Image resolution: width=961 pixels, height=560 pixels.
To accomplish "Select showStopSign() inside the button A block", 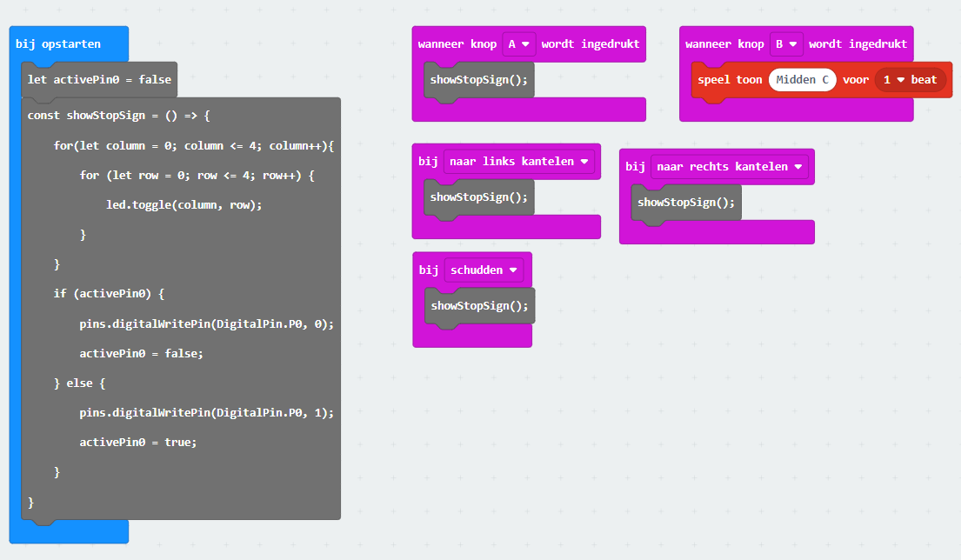I will pos(479,80).
